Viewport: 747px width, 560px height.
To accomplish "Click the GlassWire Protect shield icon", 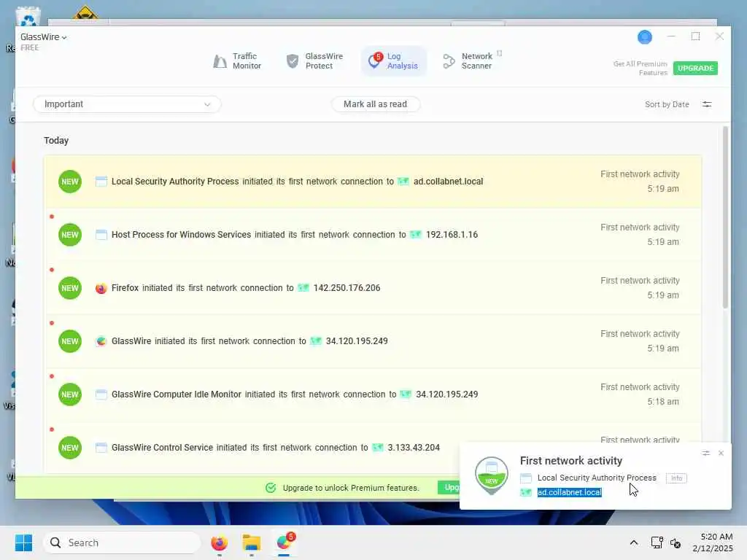I will [293, 61].
